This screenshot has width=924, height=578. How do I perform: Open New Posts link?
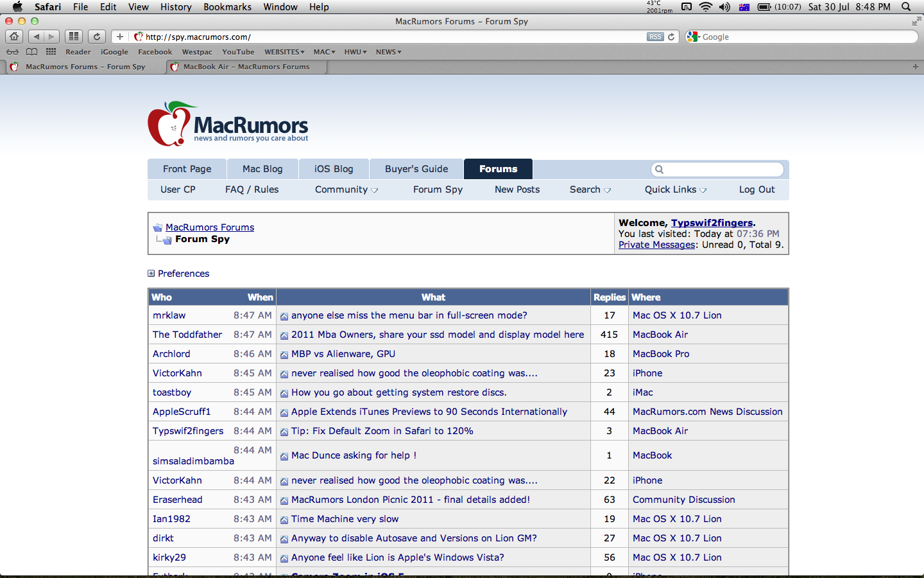click(x=517, y=189)
